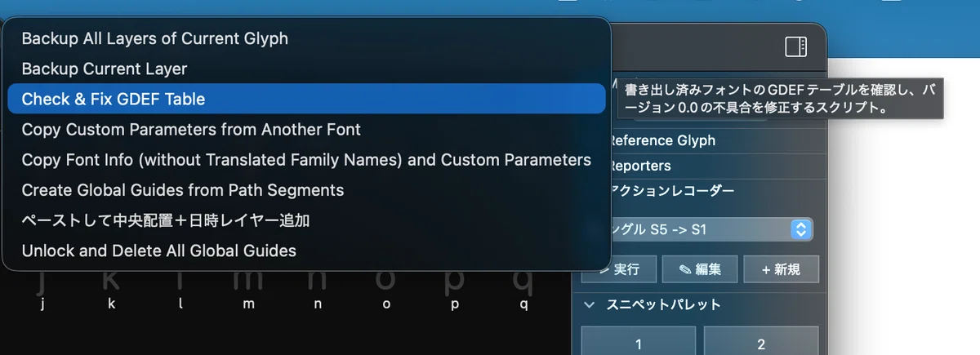The width and height of the screenshot is (980, 355).
Task: Click the 編集 edit button
Action: 700,269
